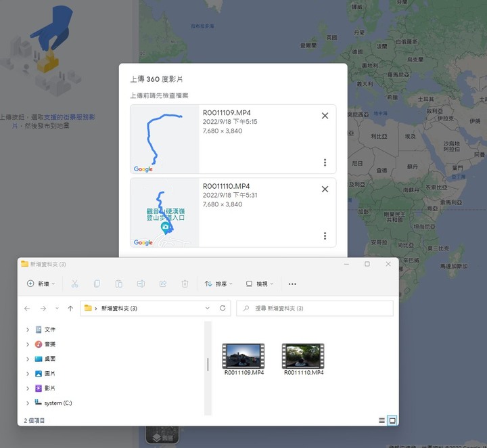Click the folder icon in the Explorer title bar
The width and height of the screenshot is (487, 448).
click(x=24, y=264)
